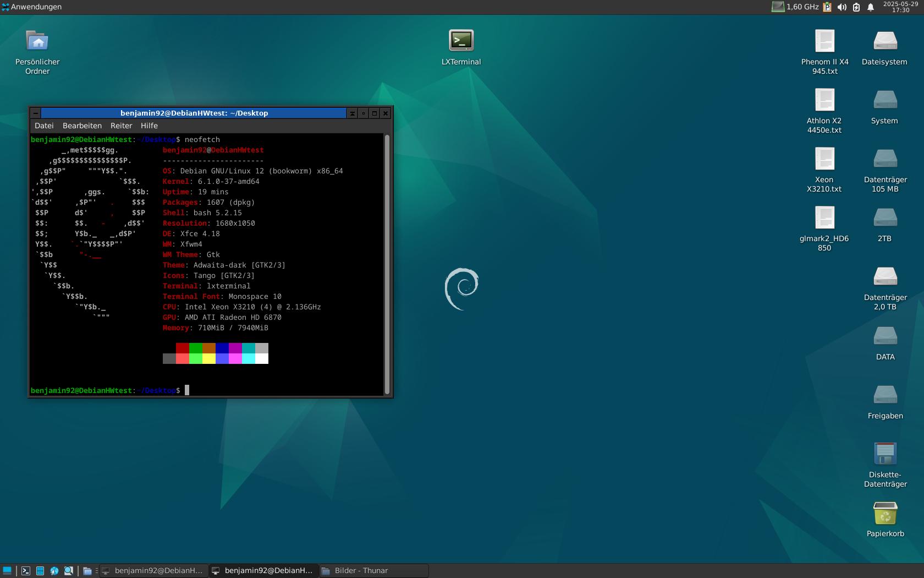
Task: Click the DE line Xfce 4.18
Action: (191, 234)
